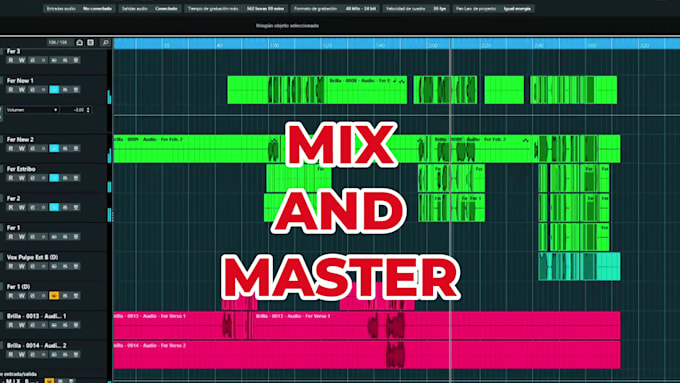The width and height of the screenshot is (680, 383).
Task: Open the track search magnifier icon
Action: pos(105,43)
